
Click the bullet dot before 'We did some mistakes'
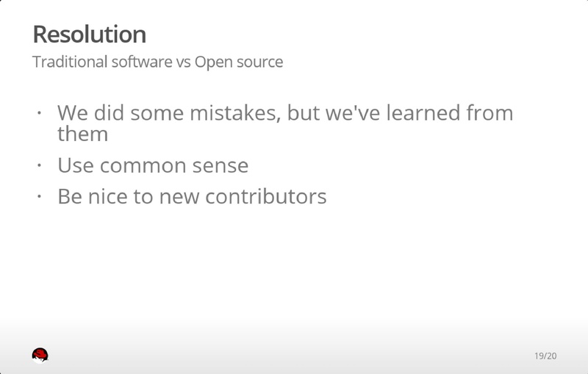(40, 115)
